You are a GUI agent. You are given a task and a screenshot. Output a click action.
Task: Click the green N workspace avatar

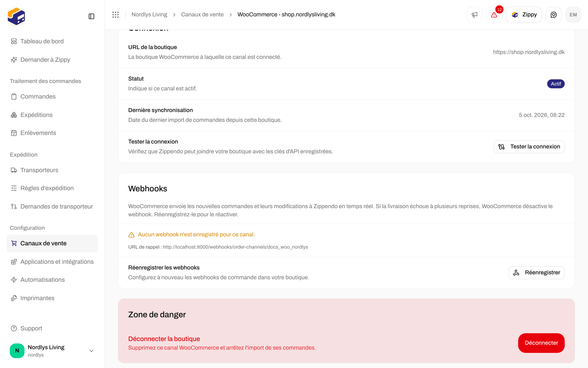pos(17,351)
